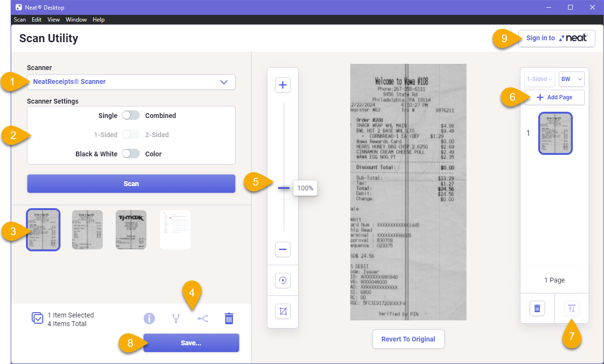Image resolution: width=604 pixels, height=364 pixels.
Task: Click the zoom out minus icon
Action: coord(283,249)
